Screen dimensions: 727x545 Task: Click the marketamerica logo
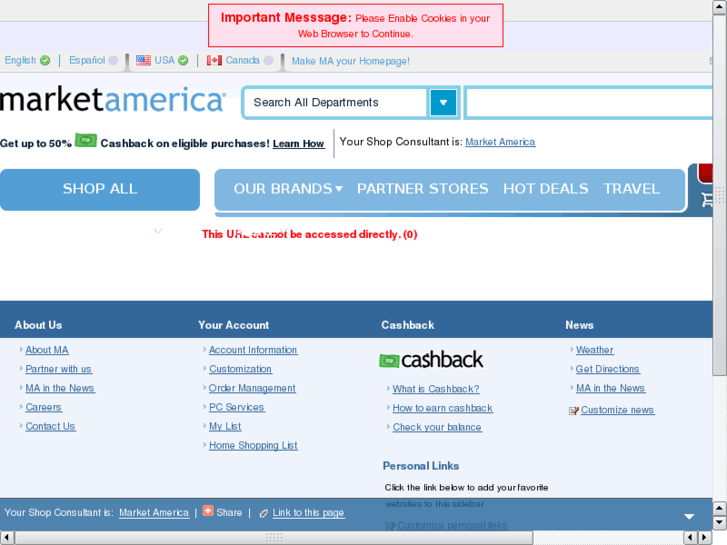coord(113,101)
